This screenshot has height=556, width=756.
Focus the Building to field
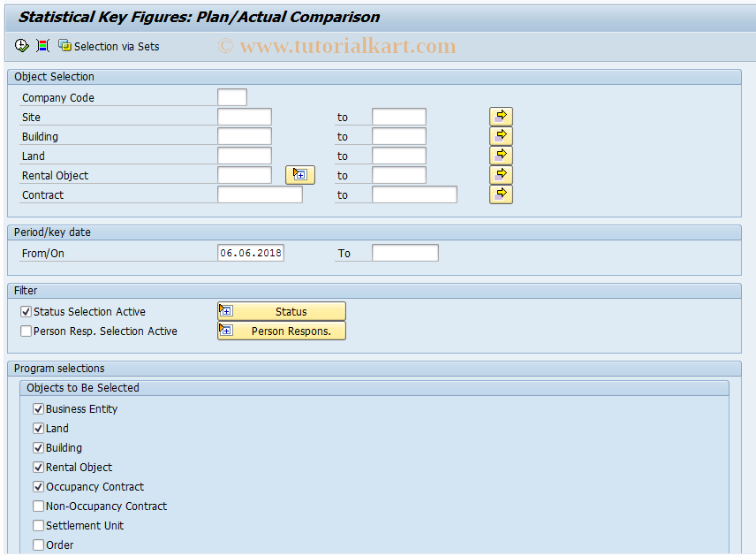[398, 136]
